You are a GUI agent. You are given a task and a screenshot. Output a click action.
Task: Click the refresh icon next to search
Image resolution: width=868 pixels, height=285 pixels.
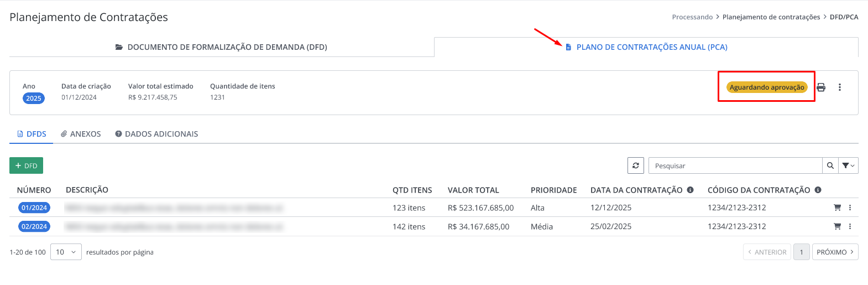click(636, 165)
